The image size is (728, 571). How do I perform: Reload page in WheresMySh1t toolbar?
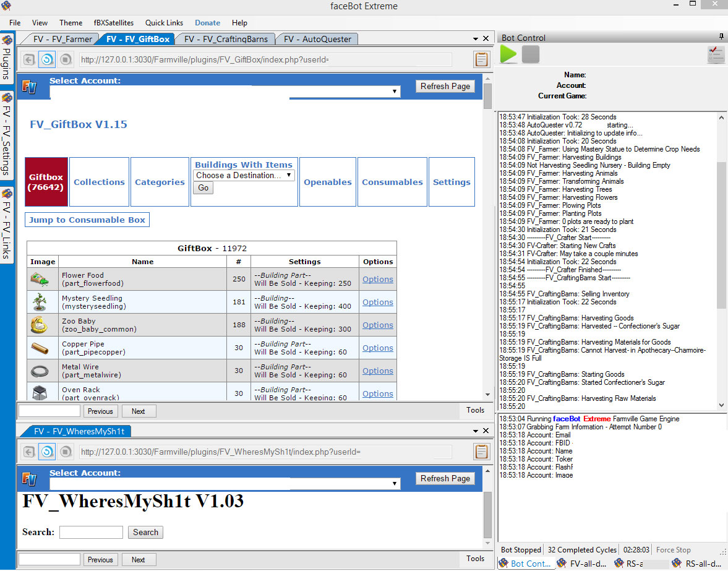click(x=47, y=452)
